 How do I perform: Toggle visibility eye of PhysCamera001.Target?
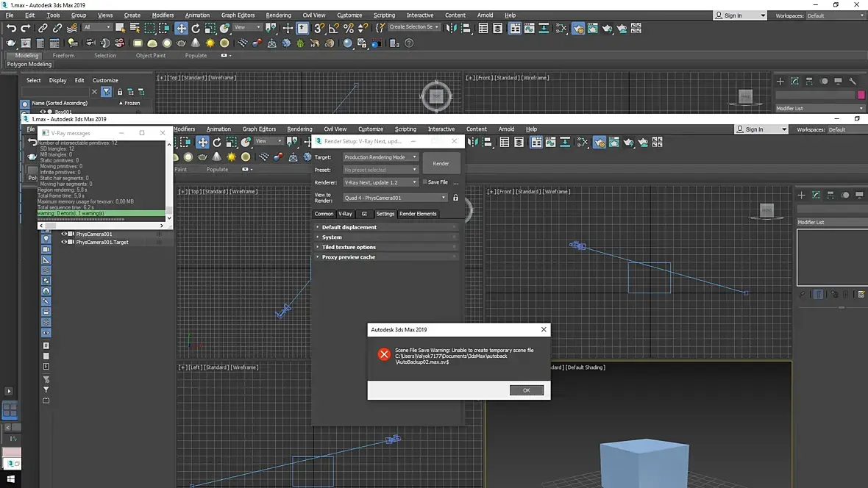(x=64, y=242)
